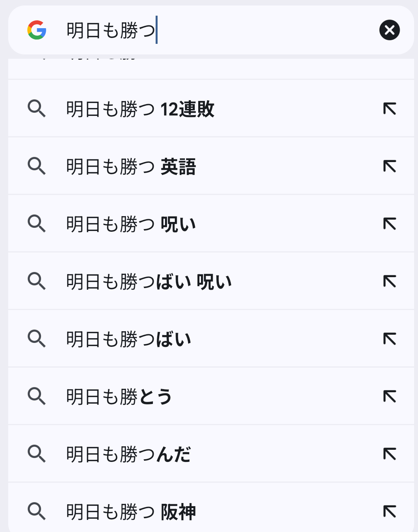Choose suggestion 明日も勝つばい 呪い
418x532 pixels.
click(x=149, y=281)
